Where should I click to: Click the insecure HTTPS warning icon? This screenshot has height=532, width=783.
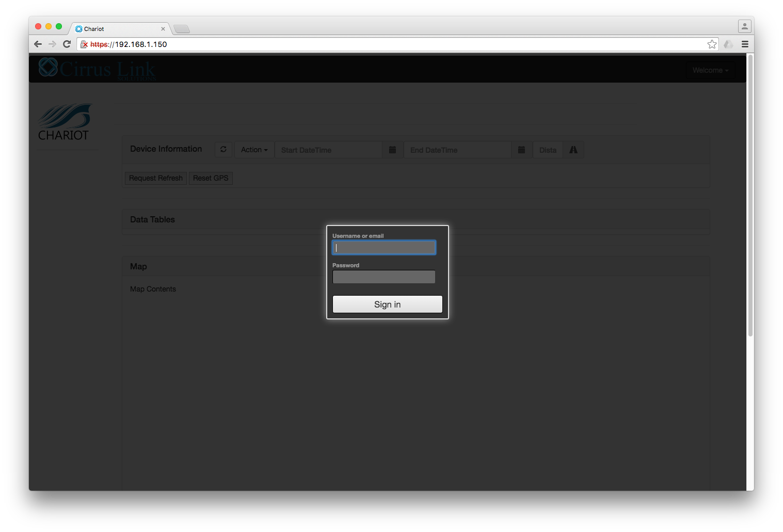[x=84, y=44]
